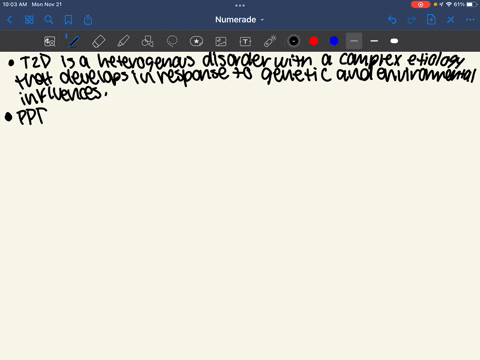
Task: Select the Pen tool
Action: (x=74, y=41)
